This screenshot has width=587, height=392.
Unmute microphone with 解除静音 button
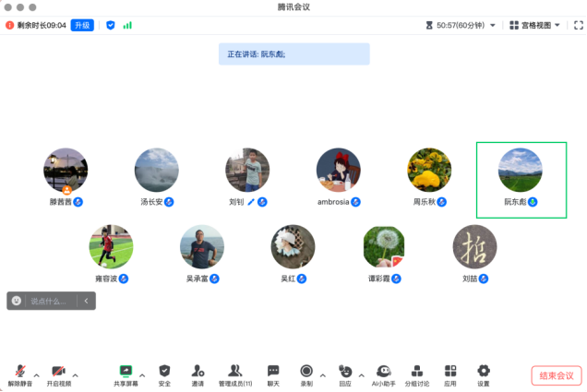18,372
